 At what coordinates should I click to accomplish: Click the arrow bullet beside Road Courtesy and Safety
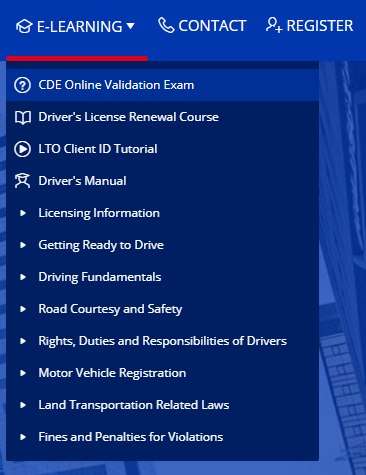pyautogui.click(x=23, y=309)
